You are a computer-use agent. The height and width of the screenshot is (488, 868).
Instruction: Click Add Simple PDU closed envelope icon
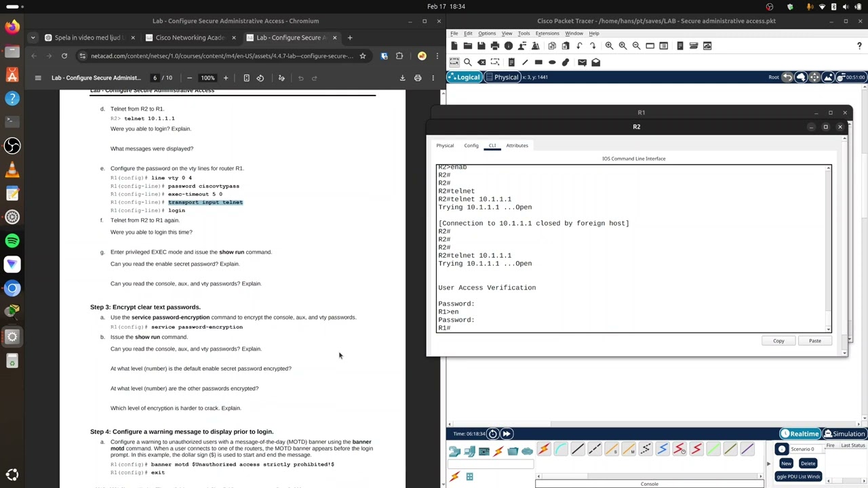tap(582, 62)
